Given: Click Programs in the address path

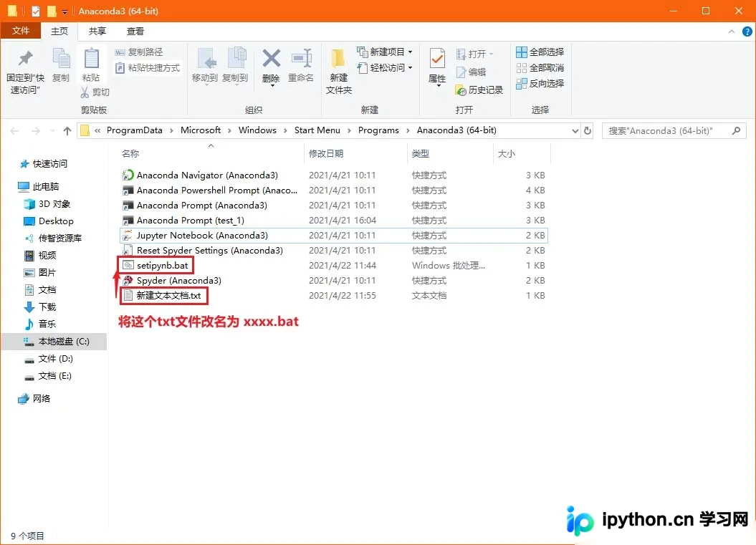Looking at the screenshot, I should pos(378,130).
